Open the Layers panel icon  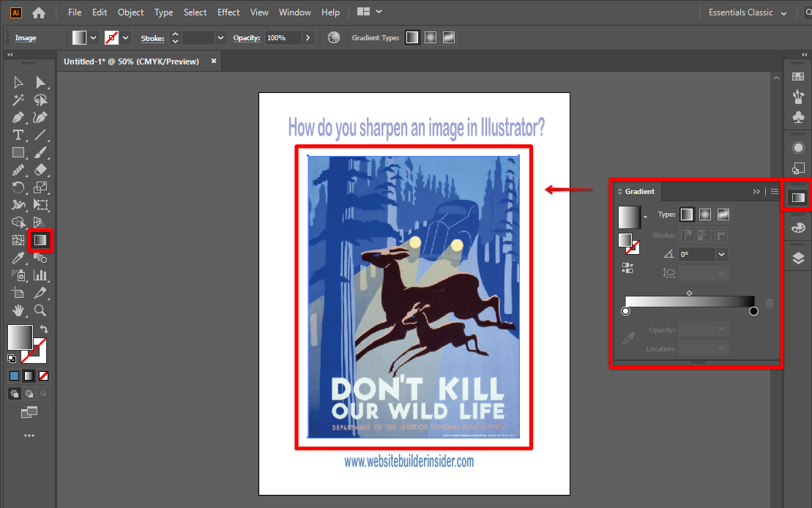pos(798,258)
